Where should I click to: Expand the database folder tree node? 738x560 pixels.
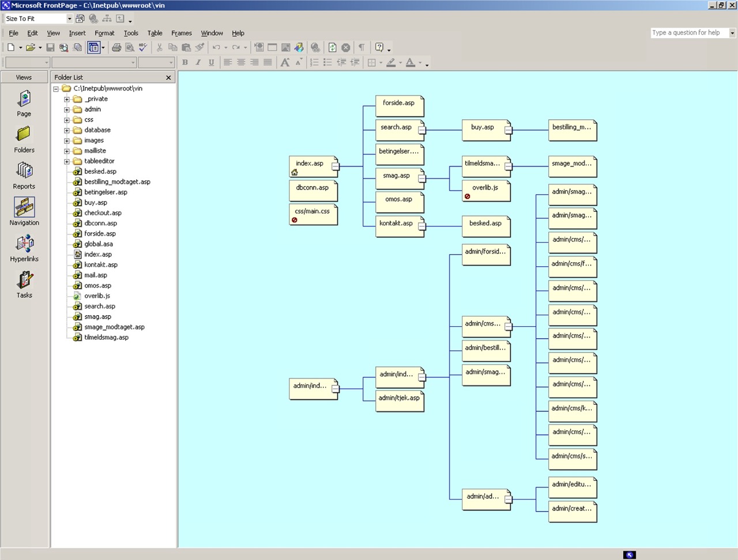click(67, 130)
